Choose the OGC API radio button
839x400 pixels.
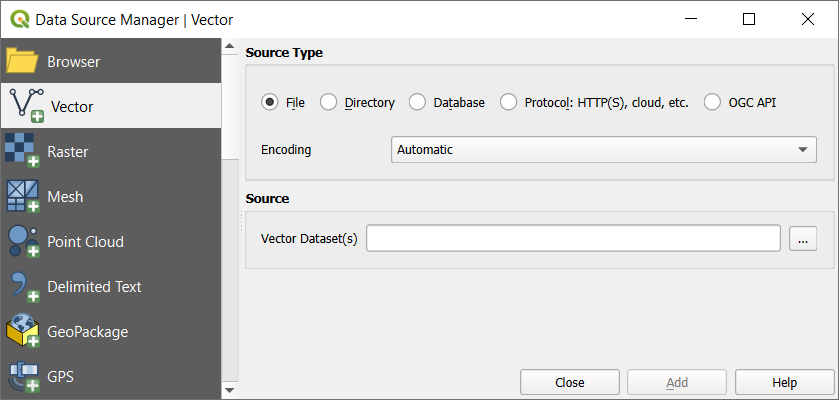point(712,102)
